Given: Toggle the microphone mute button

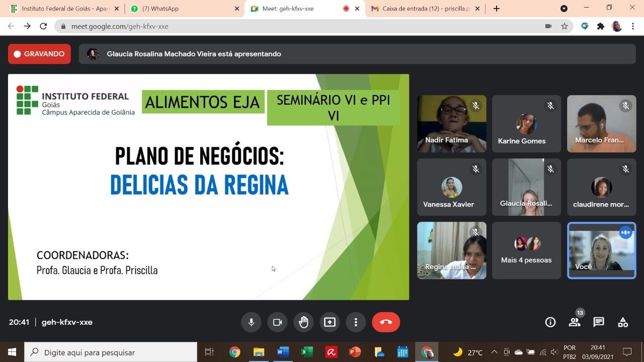Looking at the screenshot, I should 251,322.
